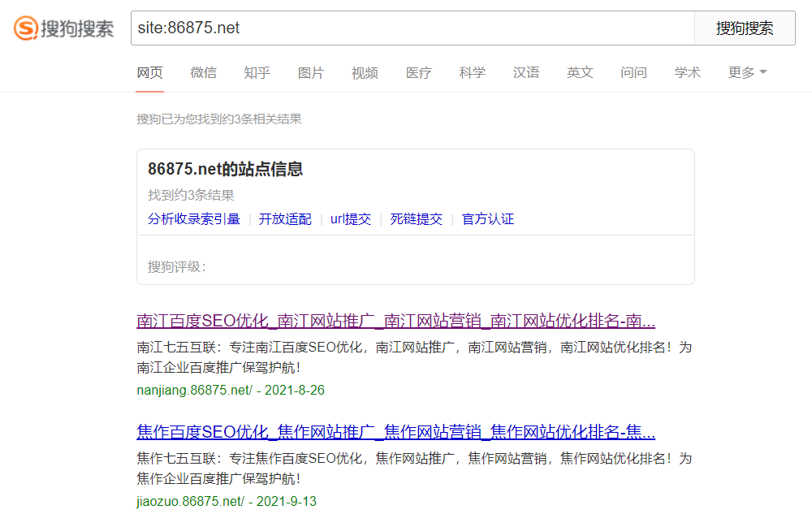Image resolution: width=812 pixels, height=527 pixels.
Task: Select the 网页 tab
Action: point(149,73)
